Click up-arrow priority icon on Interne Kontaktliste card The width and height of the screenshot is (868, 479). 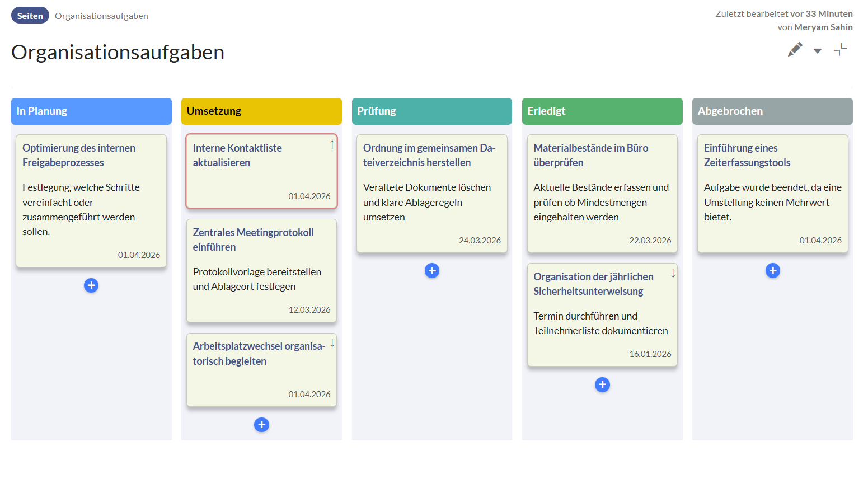(x=332, y=145)
